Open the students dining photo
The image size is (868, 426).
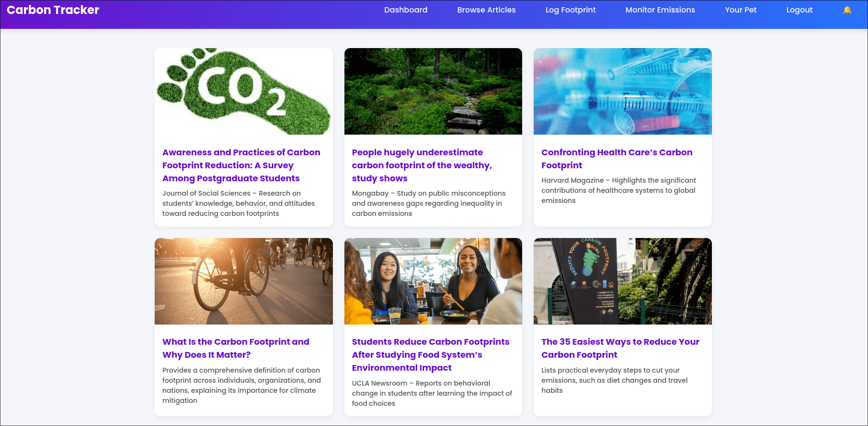(x=433, y=281)
